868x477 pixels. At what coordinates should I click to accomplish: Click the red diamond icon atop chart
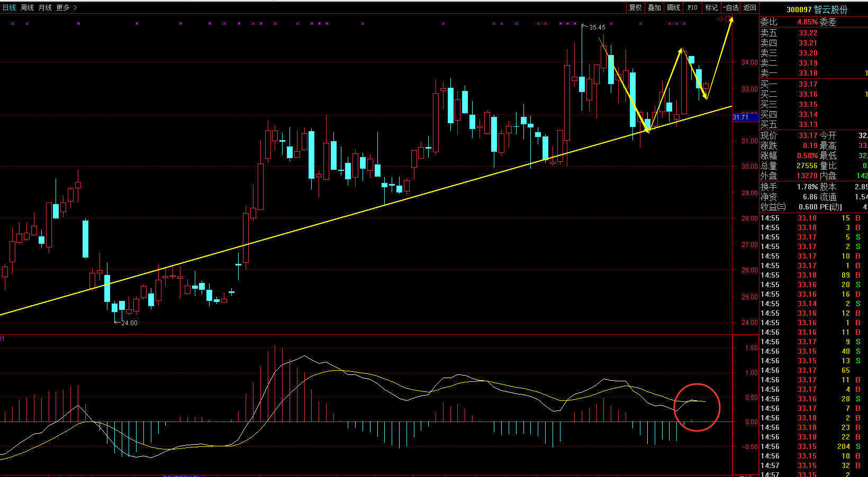tap(720, 19)
